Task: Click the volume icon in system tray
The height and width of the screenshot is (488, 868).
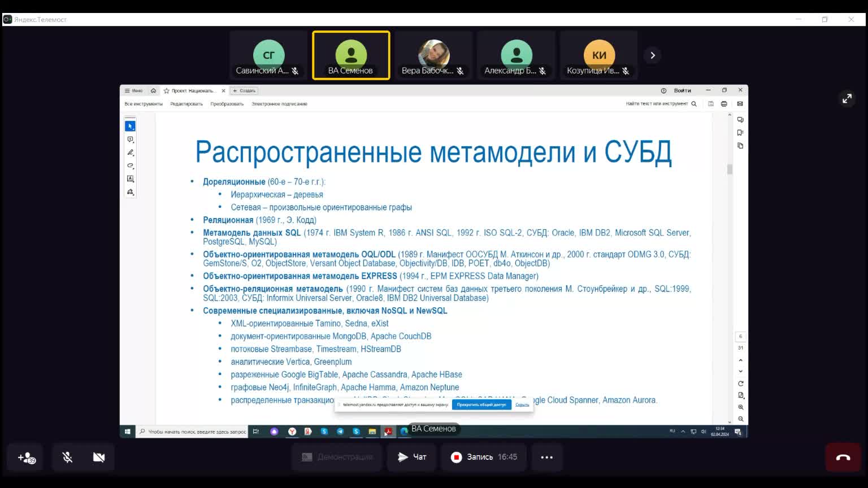Action: coord(704,432)
